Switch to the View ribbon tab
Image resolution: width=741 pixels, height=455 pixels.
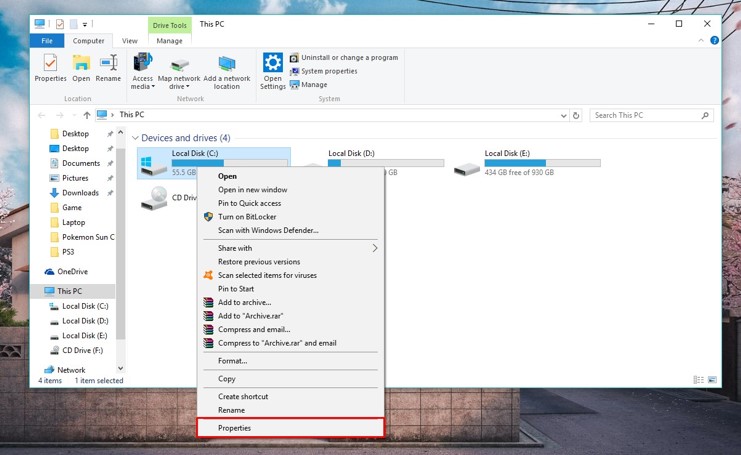129,41
